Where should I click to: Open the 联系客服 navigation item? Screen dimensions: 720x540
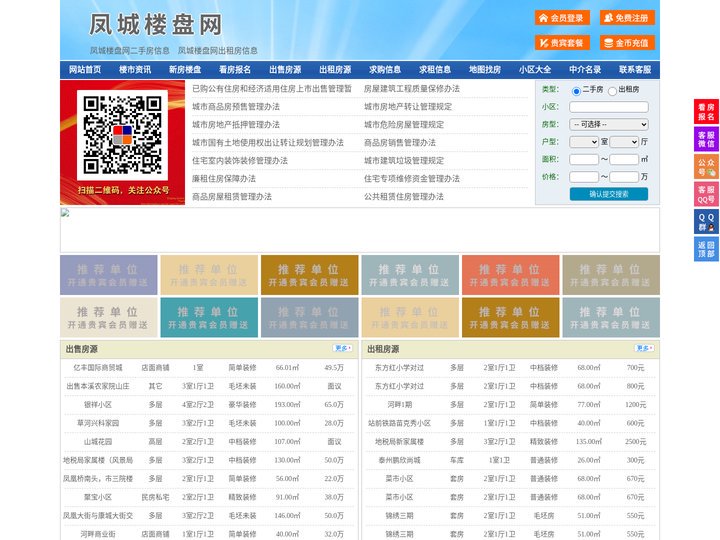635,70
